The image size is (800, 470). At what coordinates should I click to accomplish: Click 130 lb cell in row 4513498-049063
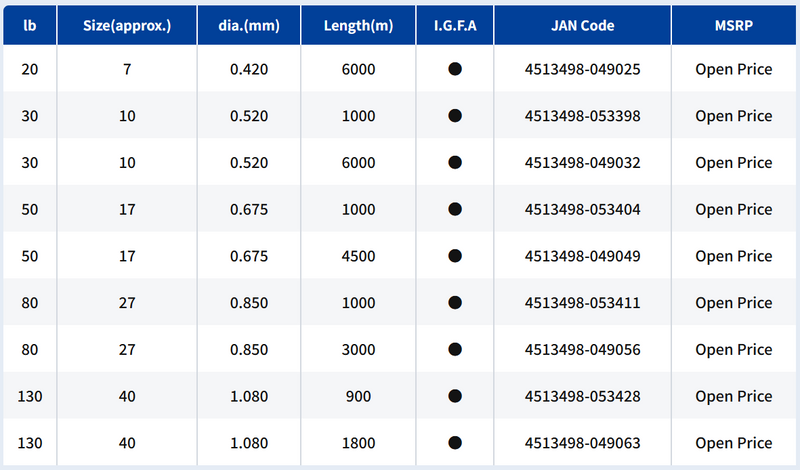[30, 443]
